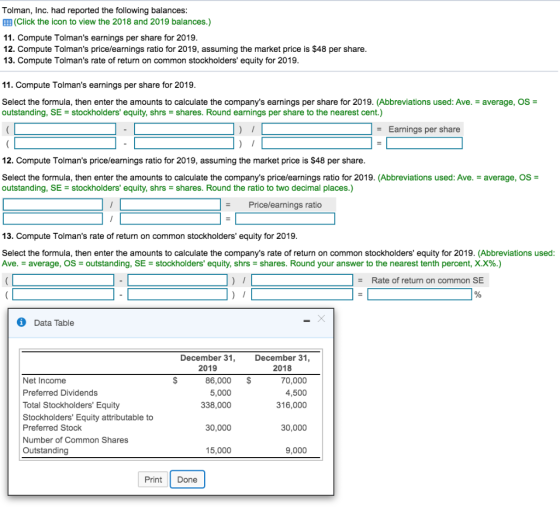The image size is (560, 527).
Task: Click the Price/earnings ratio label
Action: pyautogui.click(x=285, y=205)
